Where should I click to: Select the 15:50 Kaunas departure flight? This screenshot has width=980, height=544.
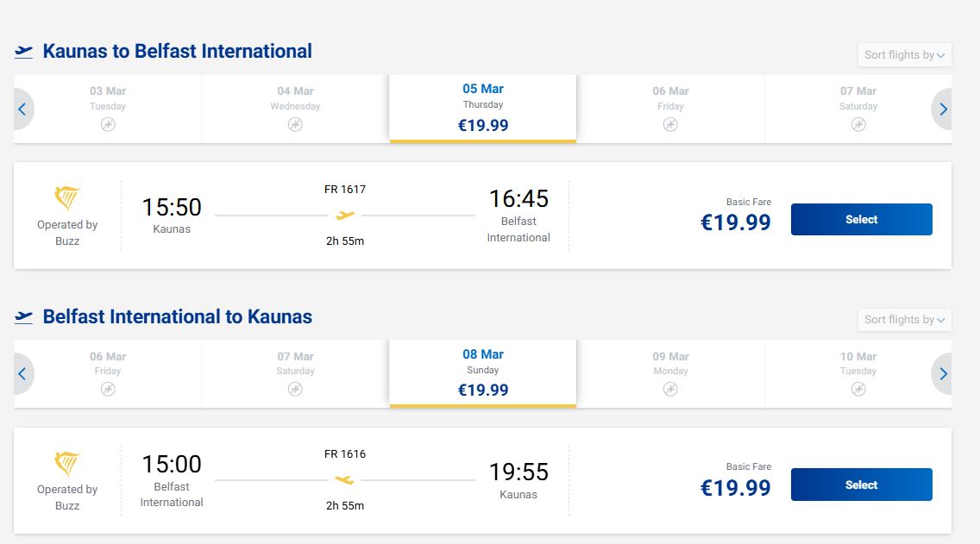click(861, 220)
